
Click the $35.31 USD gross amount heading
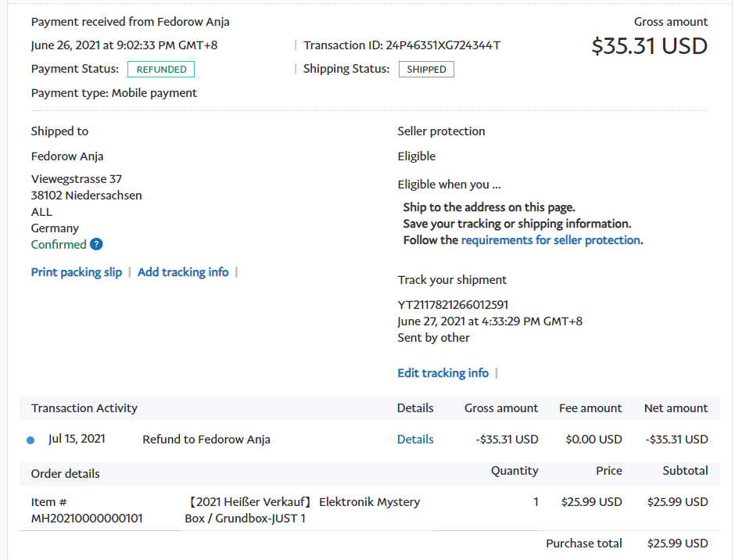649,47
